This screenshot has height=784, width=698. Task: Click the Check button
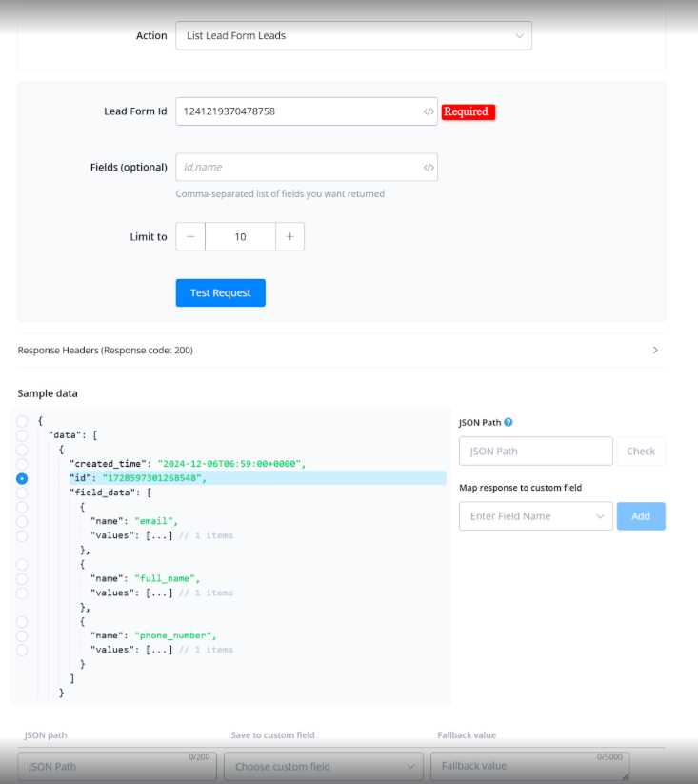coord(641,452)
